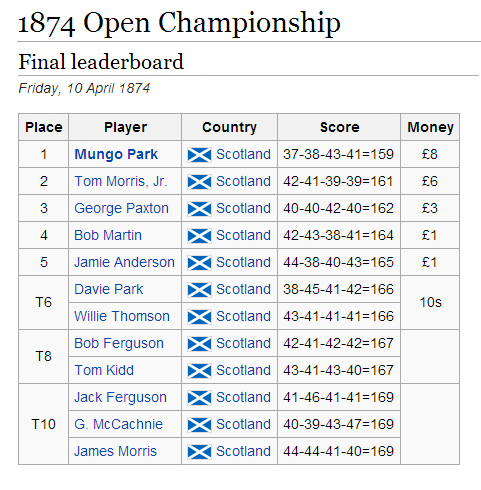Open the Bob Martin player page
The height and width of the screenshot is (490, 481).
coord(108,235)
